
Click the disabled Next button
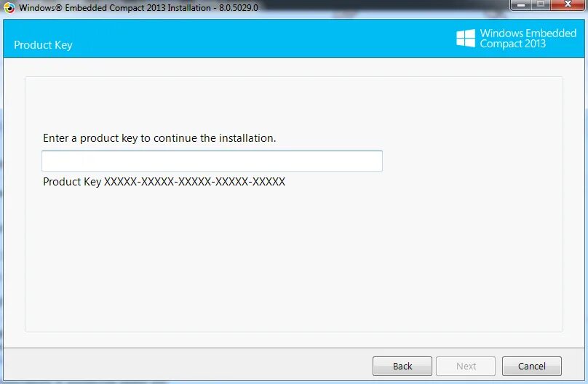(466, 366)
